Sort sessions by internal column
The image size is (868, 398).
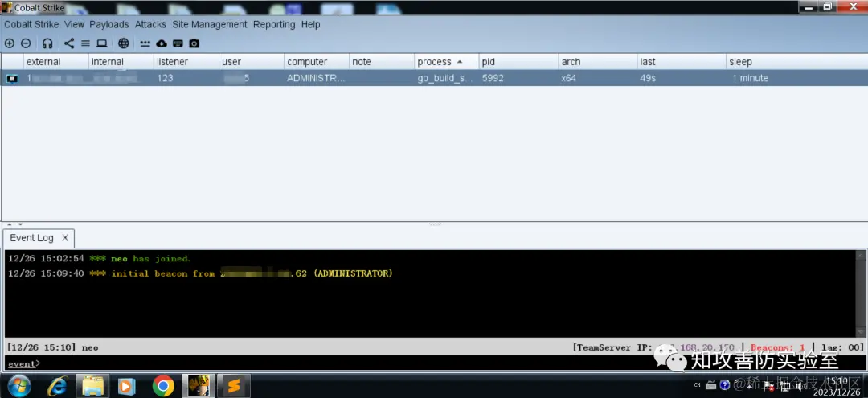[x=121, y=61]
